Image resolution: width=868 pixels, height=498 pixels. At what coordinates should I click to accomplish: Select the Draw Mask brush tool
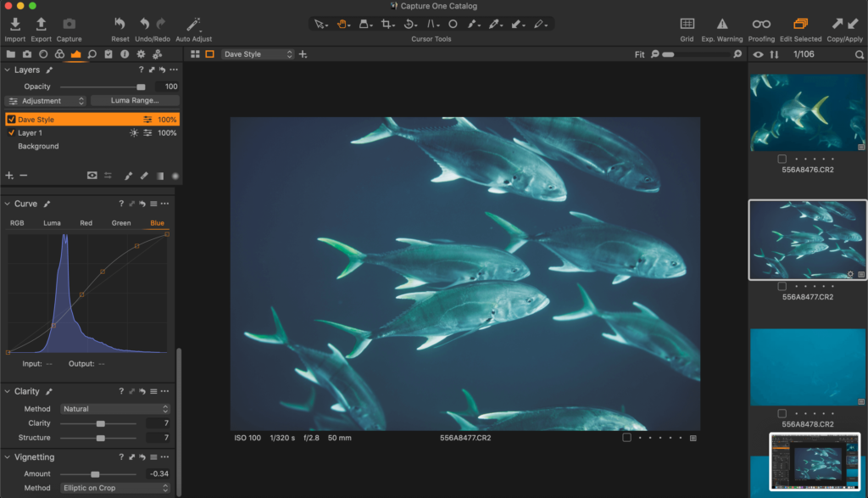(472, 25)
